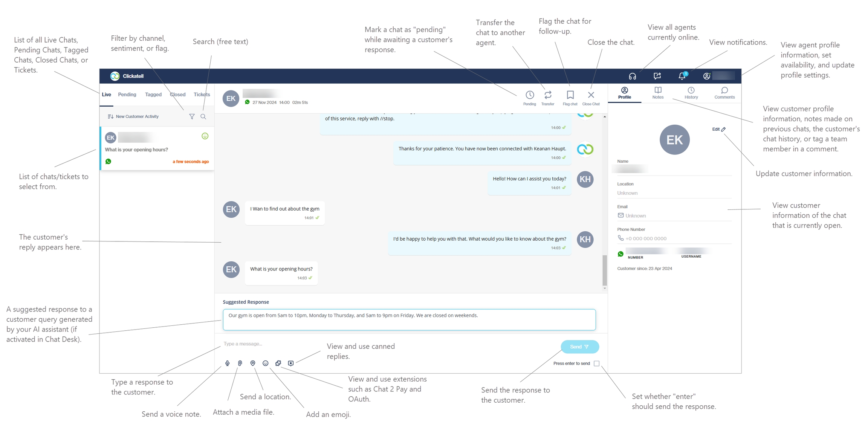Click the Flag chat bookmark icon
This screenshot has height=426, width=868.
[x=570, y=95]
